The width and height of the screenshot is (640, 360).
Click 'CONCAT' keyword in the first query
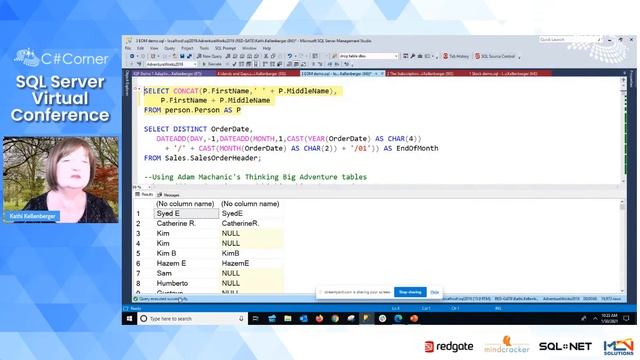tap(186, 91)
